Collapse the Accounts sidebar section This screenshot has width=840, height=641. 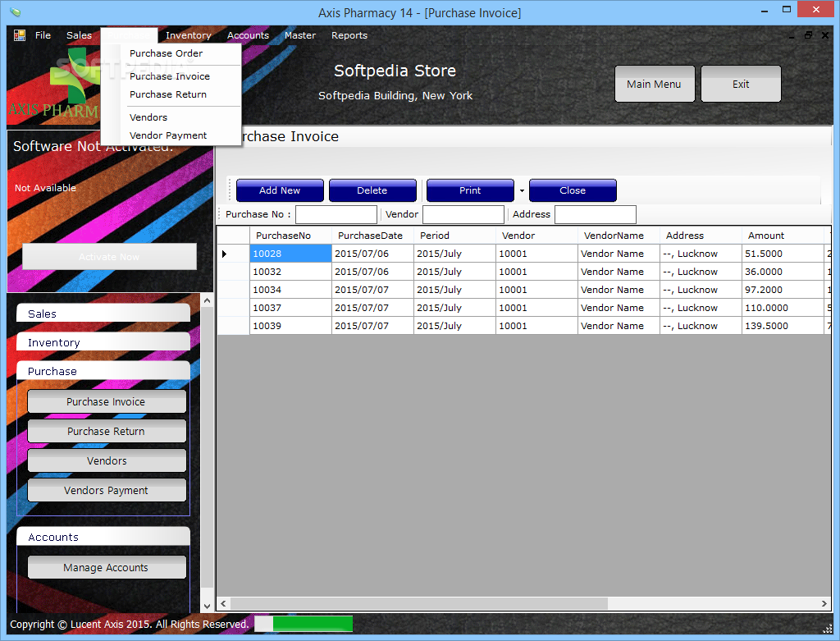103,537
